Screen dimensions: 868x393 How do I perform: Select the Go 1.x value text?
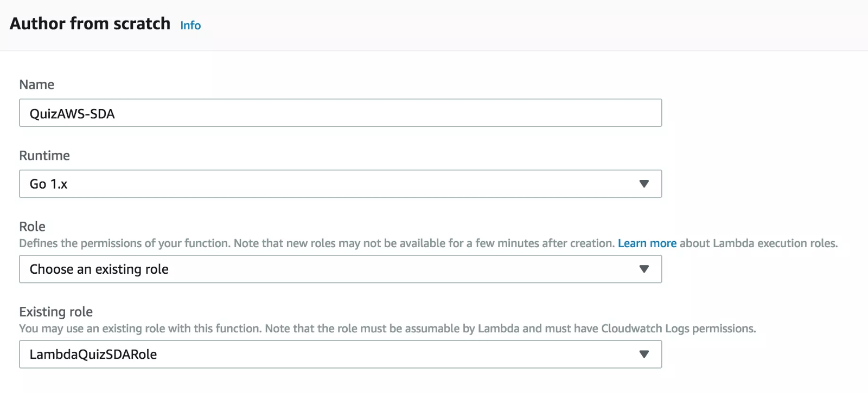point(48,184)
